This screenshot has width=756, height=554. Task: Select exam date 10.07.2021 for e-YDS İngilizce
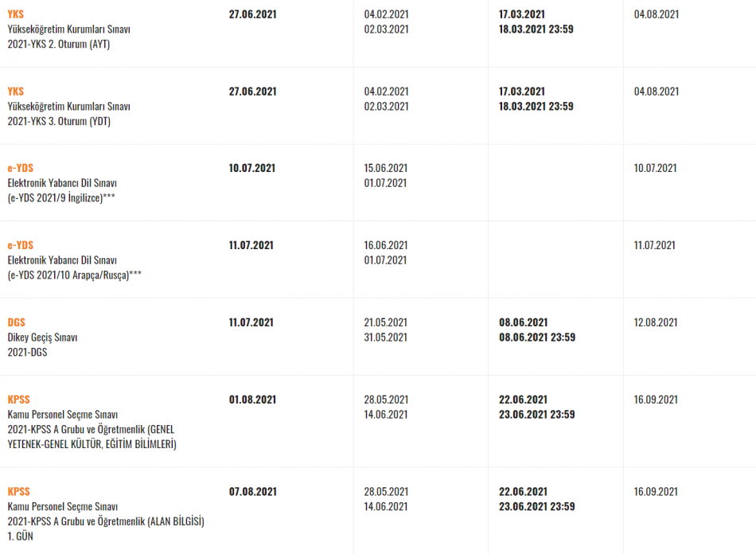[x=251, y=168]
